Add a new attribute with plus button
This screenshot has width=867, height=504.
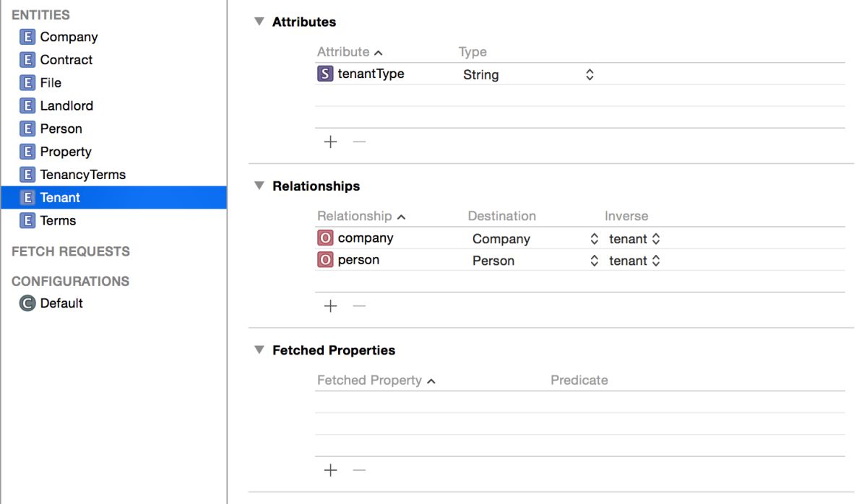[x=331, y=142]
